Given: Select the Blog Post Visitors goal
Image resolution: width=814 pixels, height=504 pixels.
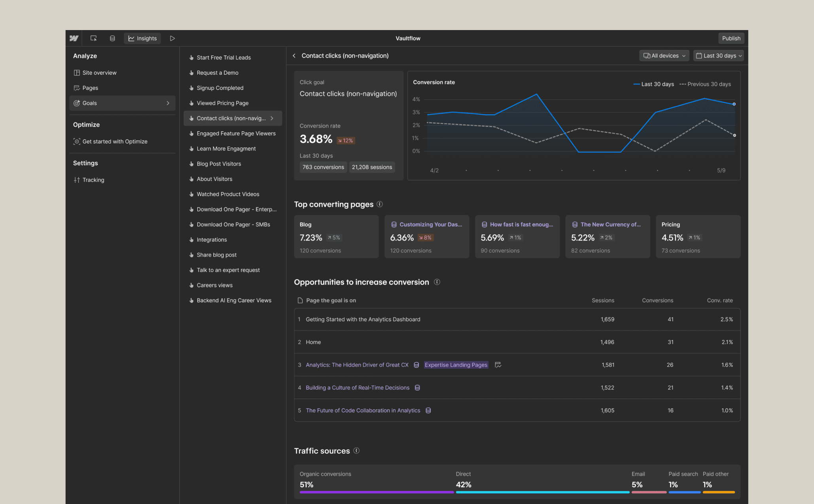Looking at the screenshot, I should coord(233,164).
